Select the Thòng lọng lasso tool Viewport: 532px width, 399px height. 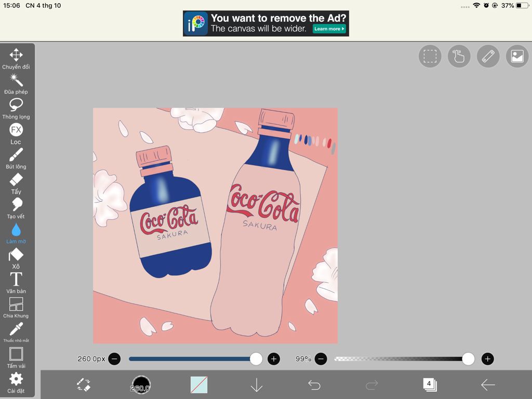pos(16,109)
